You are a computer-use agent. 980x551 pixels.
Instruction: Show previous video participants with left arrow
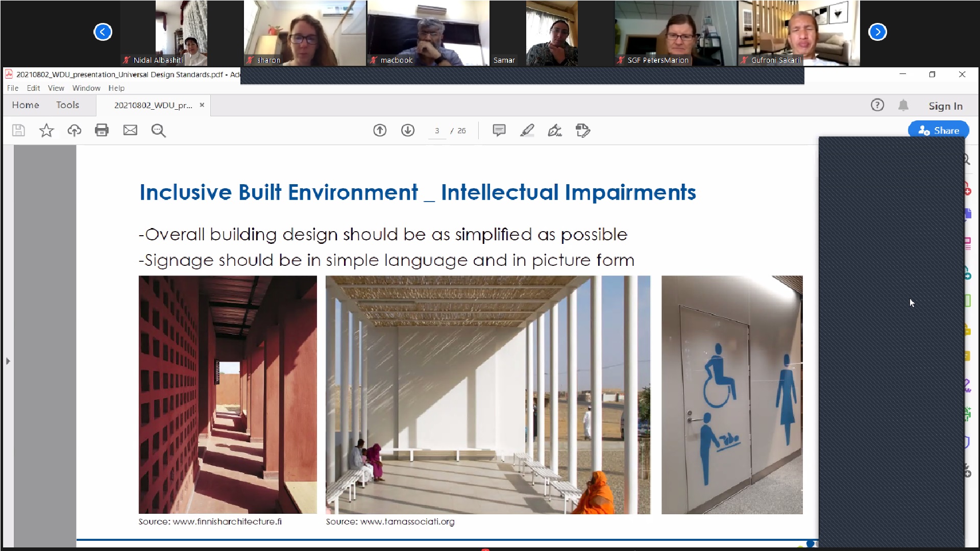103,32
